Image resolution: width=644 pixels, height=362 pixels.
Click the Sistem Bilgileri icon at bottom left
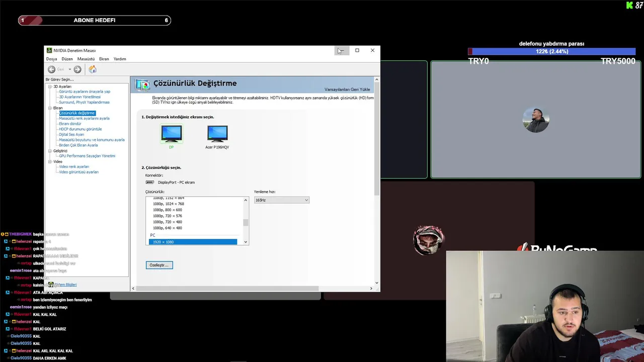click(51, 285)
